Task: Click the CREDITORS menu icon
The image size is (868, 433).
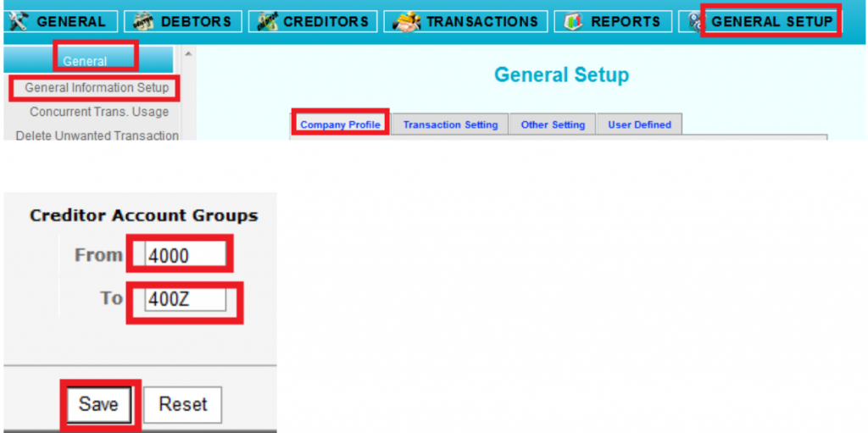Action: (266, 21)
